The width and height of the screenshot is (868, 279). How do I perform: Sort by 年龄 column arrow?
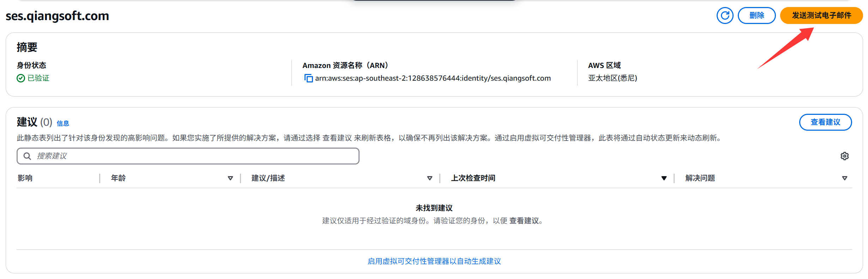click(230, 178)
